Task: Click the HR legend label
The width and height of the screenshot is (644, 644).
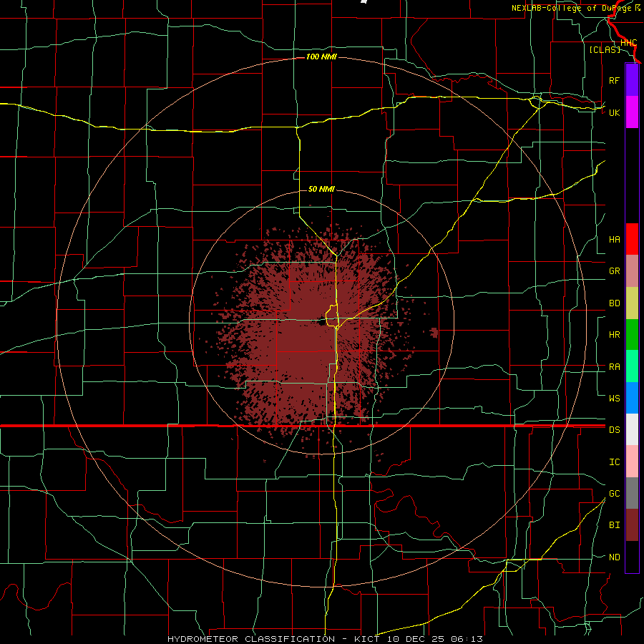Action: tap(614, 335)
